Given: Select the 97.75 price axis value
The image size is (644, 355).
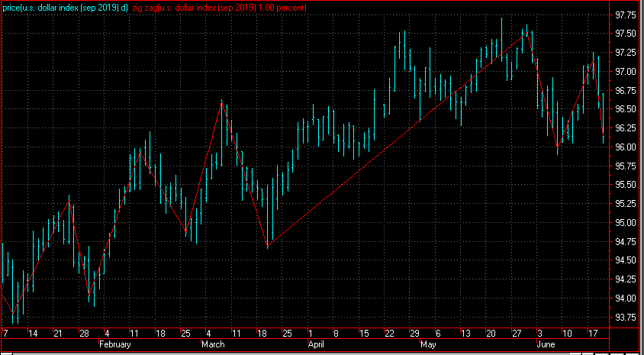Looking at the screenshot, I should pos(626,15).
